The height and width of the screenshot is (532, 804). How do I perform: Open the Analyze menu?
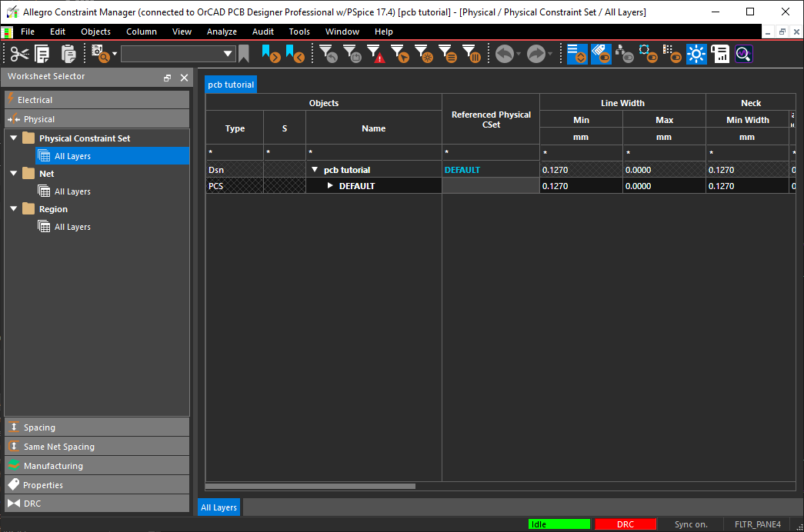pyautogui.click(x=222, y=32)
